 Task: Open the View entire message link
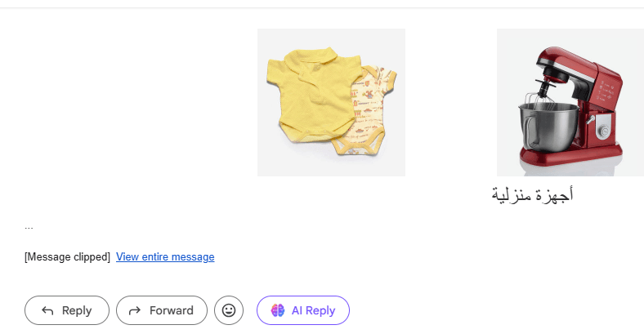165,257
